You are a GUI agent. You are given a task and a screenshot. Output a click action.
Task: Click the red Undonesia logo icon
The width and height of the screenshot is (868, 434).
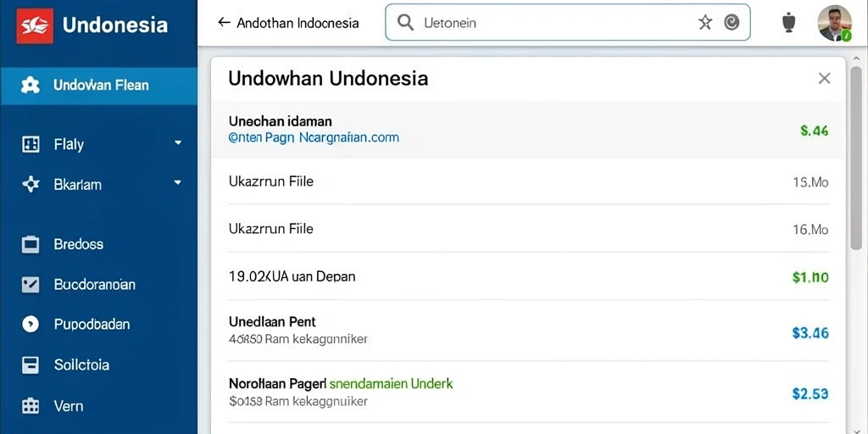(x=35, y=25)
